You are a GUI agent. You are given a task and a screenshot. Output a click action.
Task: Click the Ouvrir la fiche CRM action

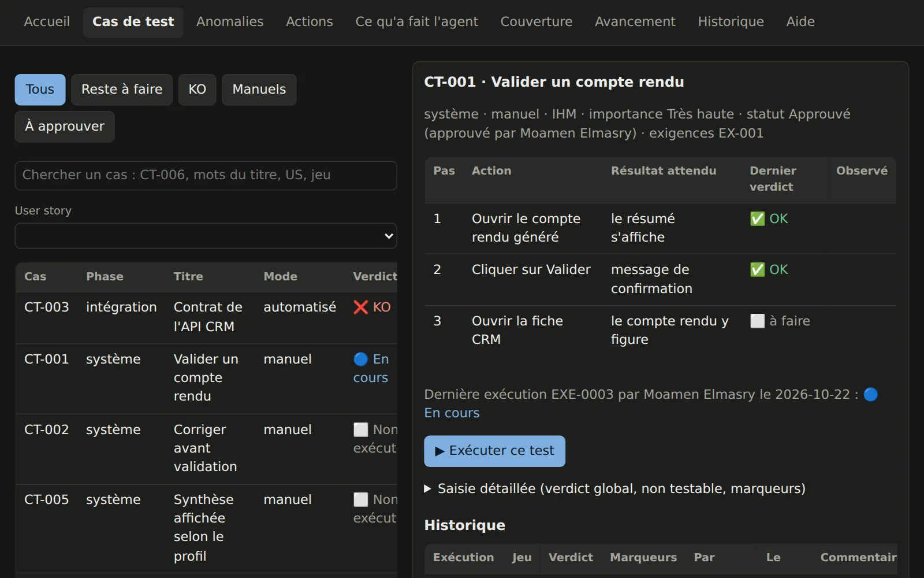point(517,331)
